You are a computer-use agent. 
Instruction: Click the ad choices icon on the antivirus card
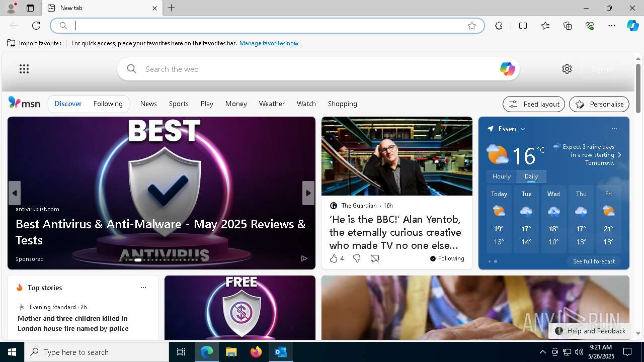coord(304,258)
